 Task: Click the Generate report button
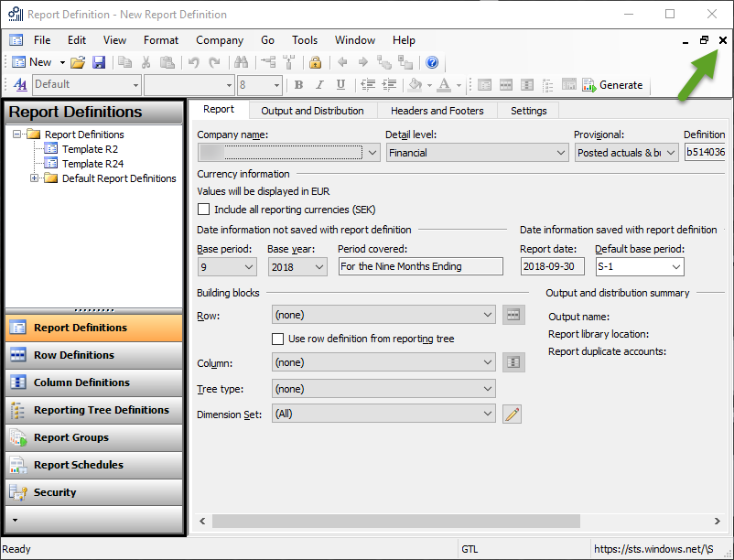click(612, 85)
